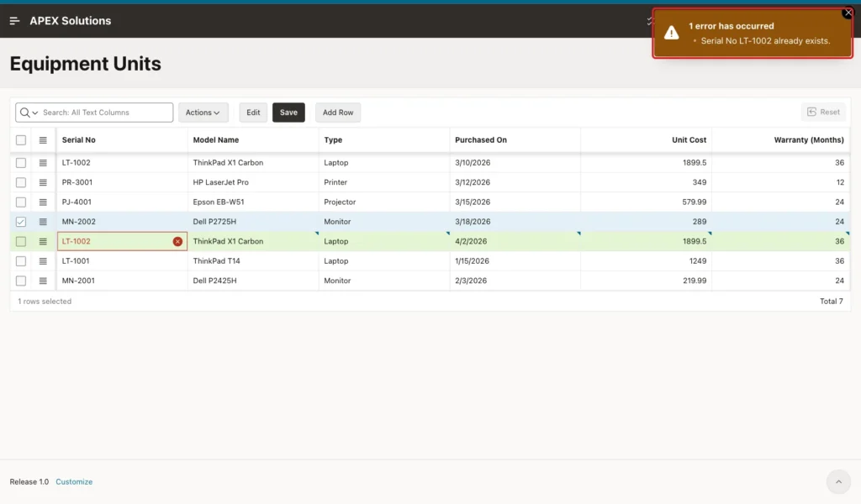Save the grid changes

click(289, 113)
